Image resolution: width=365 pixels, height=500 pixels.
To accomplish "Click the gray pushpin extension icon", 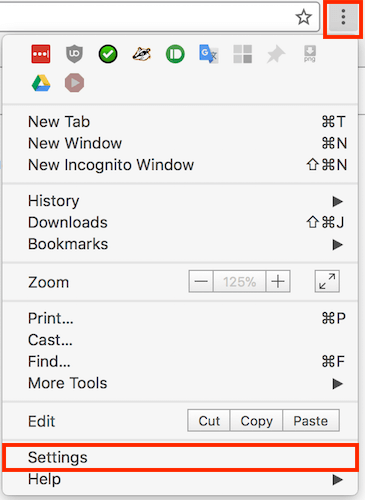I will [x=276, y=54].
